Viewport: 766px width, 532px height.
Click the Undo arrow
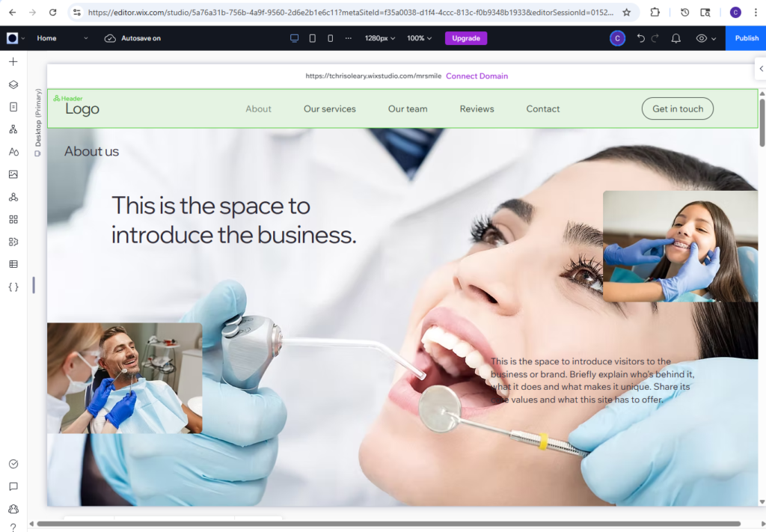click(x=640, y=38)
